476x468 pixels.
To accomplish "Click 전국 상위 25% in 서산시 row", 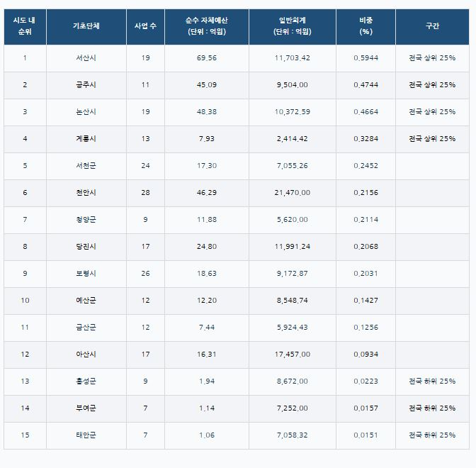I will click(x=432, y=58).
